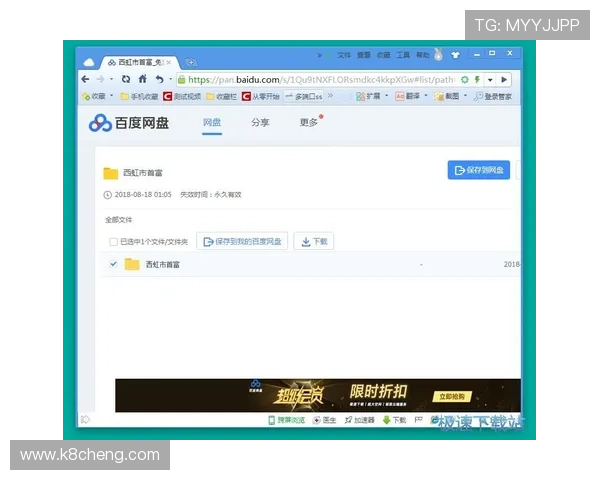Image resolution: width=600 pixels, height=480 pixels.
Task: Reload the page with refresh icon
Action: 126,79
